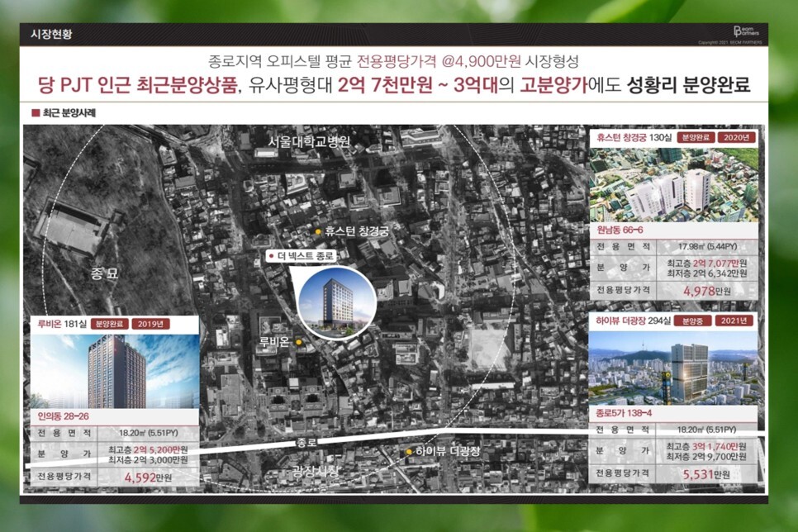
Task: Click the 원남동 66-6 address
Action: point(620,230)
